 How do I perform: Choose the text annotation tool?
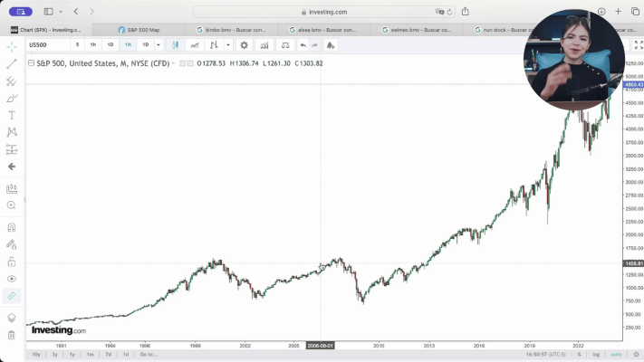tap(12, 115)
